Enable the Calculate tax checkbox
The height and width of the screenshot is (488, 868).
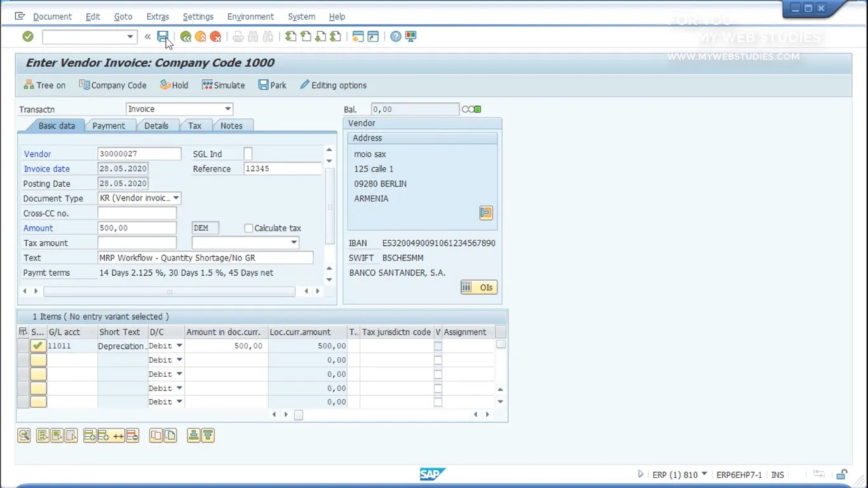pyautogui.click(x=248, y=228)
